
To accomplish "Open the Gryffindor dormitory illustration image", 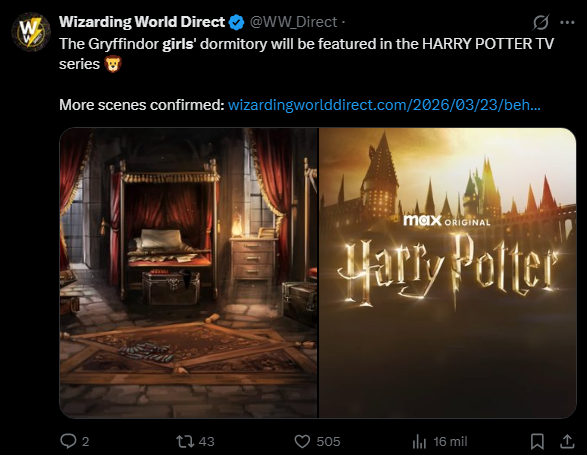I will (189, 273).
